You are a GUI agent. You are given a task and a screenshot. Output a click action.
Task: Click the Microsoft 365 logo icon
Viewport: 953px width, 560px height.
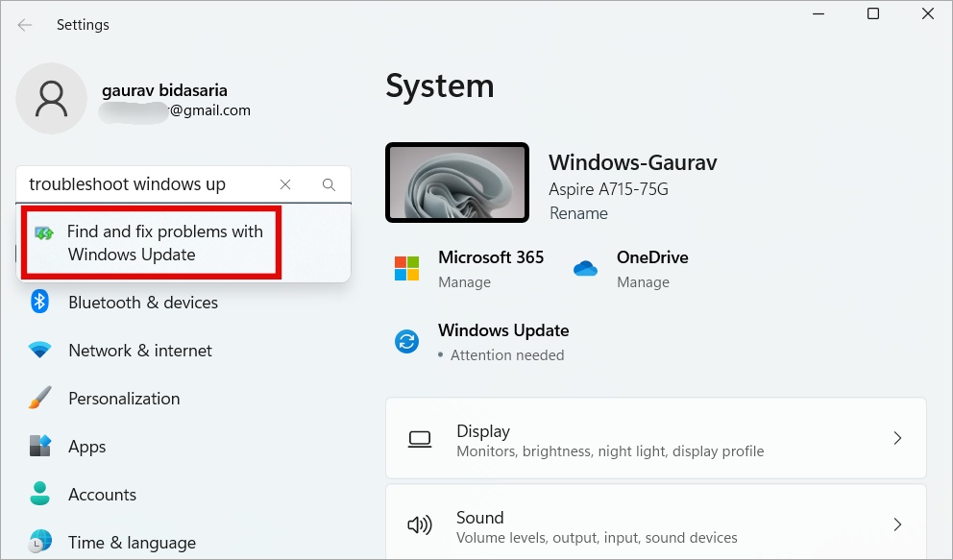tap(406, 268)
